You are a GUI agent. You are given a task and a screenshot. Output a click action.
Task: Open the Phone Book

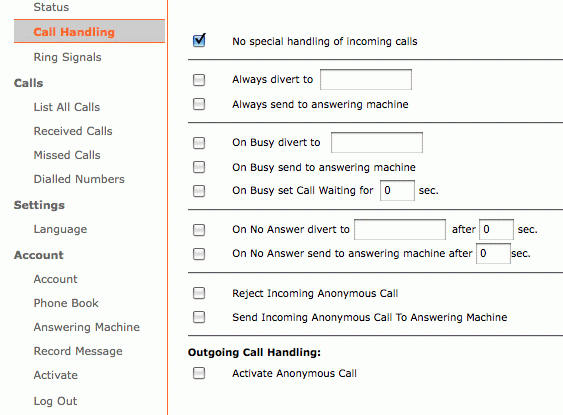tap(66, 303)
